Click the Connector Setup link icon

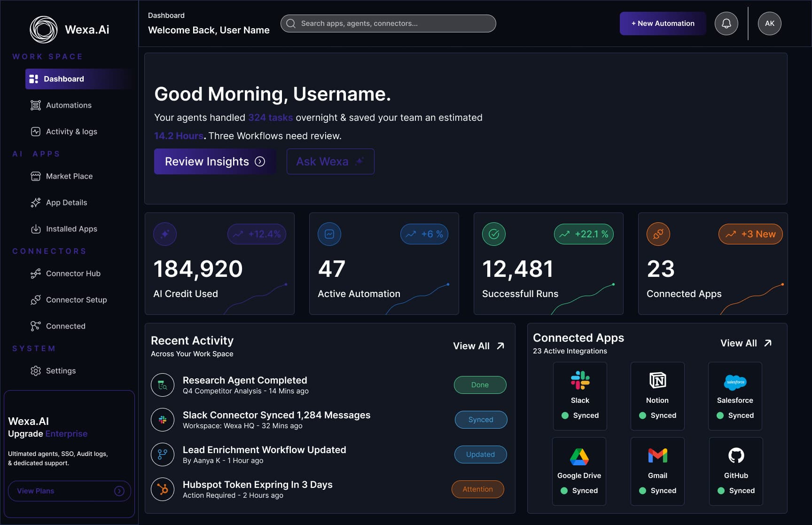[x=36, y=300]
